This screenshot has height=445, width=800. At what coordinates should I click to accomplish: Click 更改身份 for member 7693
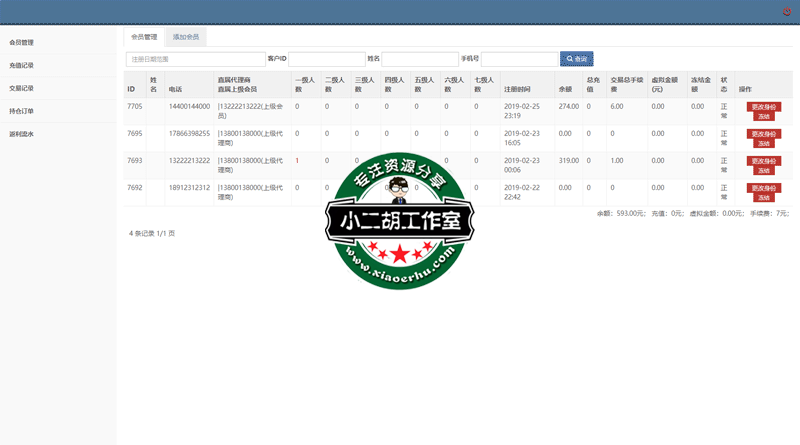tap(764, 161)
